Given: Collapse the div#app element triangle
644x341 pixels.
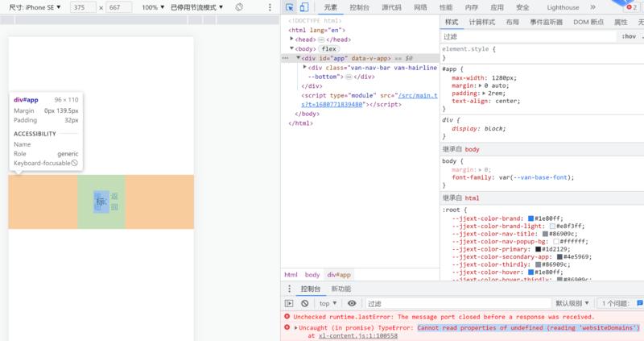Looking at the screenshot, I should [x=298, y=58].
